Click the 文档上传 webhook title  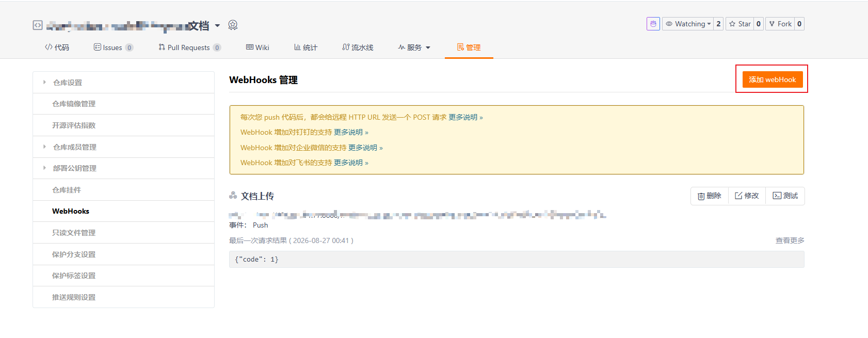click(x=258, y=196)
